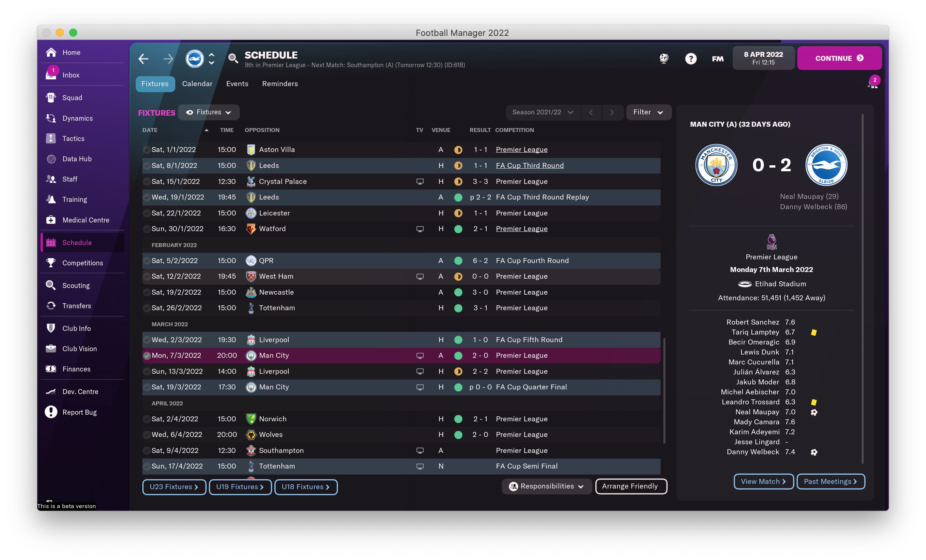
Task: Click the Past Meetings button
Action: [831, 481]
